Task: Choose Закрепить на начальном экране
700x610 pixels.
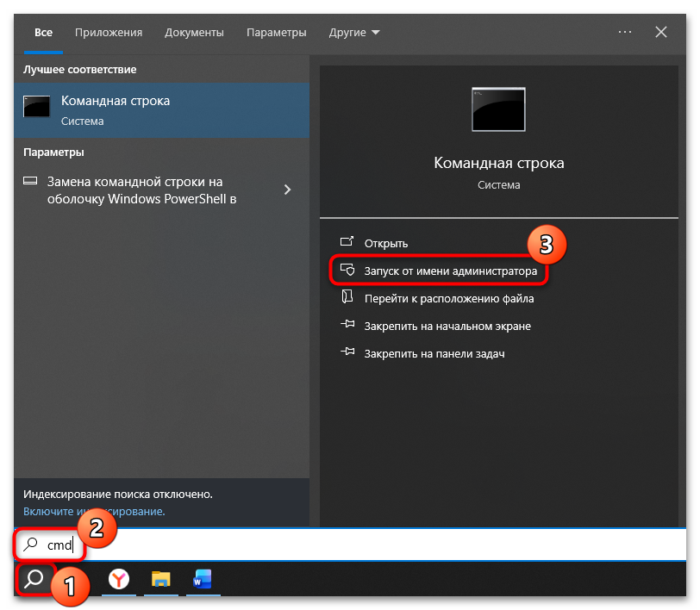Action: coord(447,327)
